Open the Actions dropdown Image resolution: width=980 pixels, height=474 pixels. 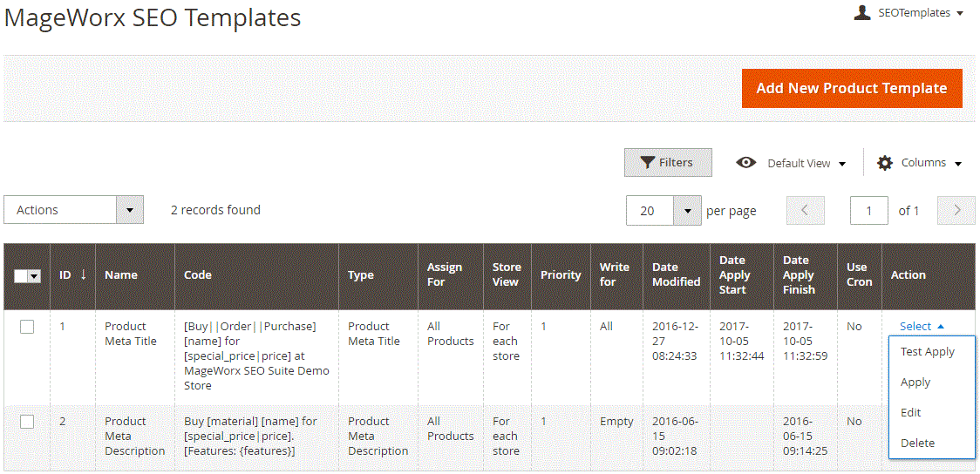(x=74, y=210)
